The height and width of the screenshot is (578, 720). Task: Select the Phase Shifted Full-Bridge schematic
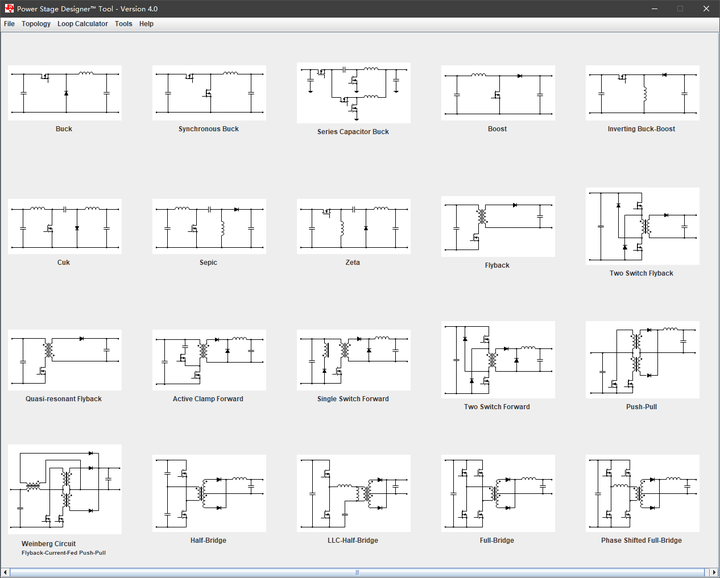tap(642, 494)
